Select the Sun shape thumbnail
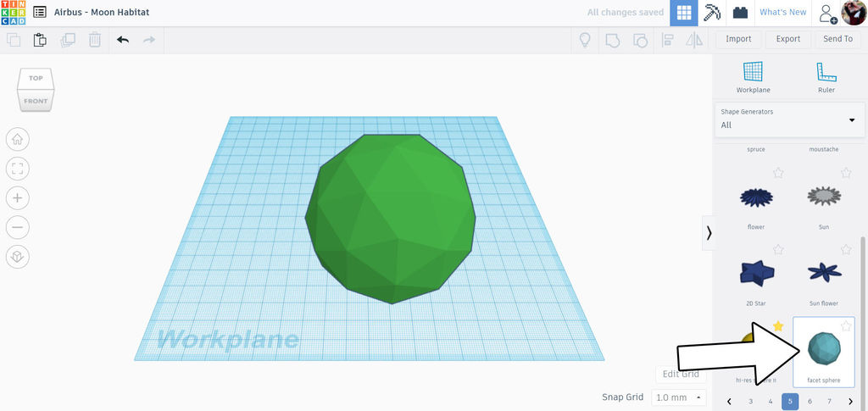This screenshot has height=411, width=868. pos(824,196)
